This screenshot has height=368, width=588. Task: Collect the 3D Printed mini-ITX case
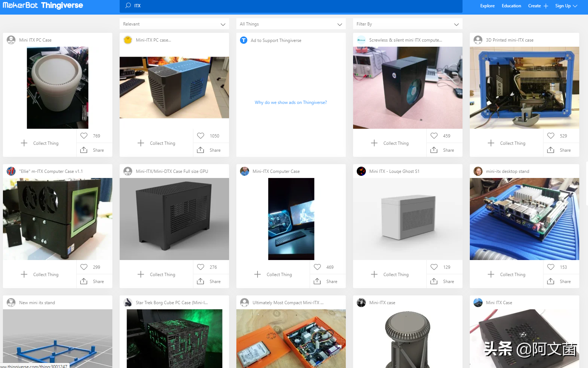click(507, 143)
